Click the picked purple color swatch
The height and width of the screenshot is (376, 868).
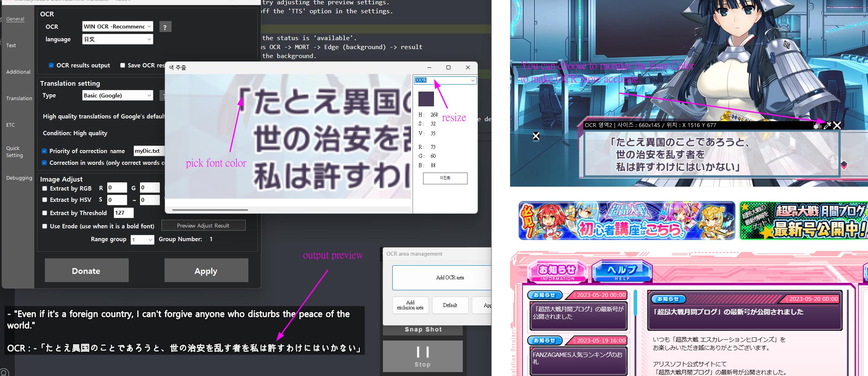(x=426, y=99)
